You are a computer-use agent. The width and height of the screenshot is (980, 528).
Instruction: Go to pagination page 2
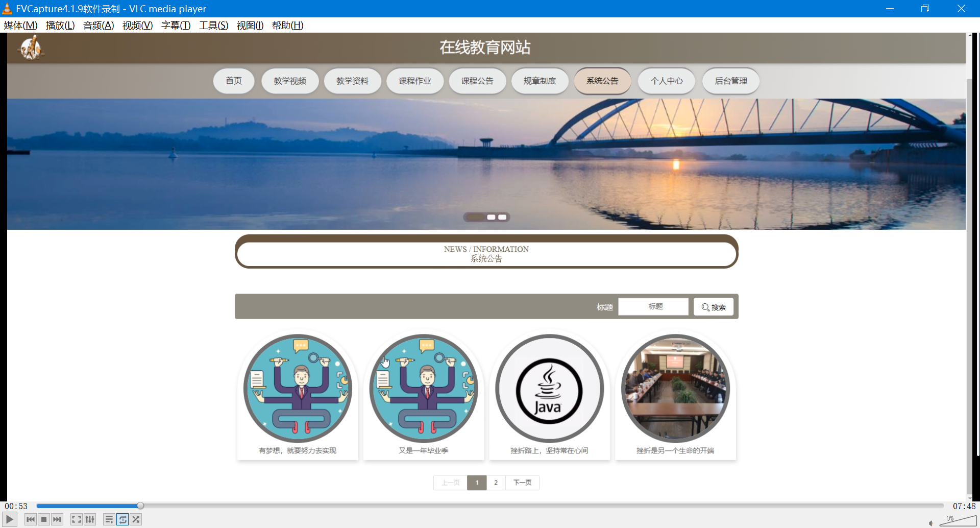coord(496,483)
